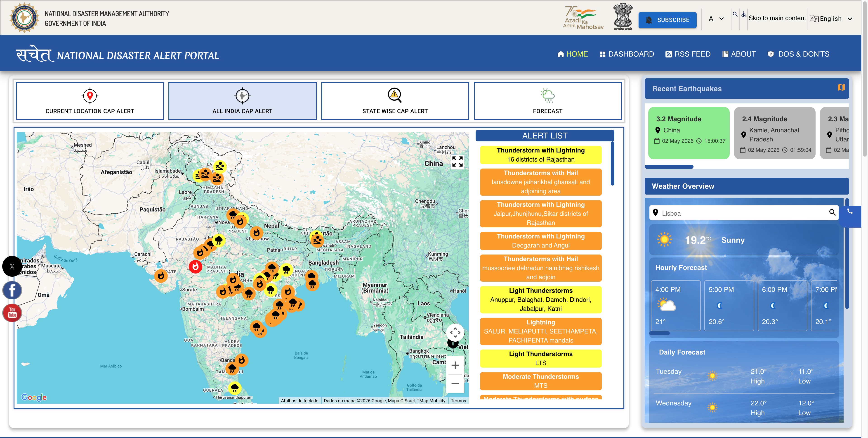Select CURRENT LOCATION CAP ALERT tab

(x=90, y=101)
